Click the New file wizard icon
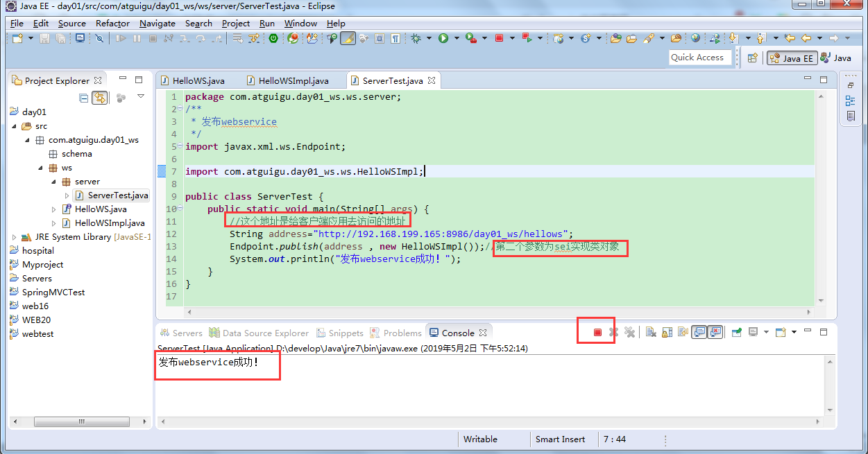Screen dimensions: 868x454 pos(17,38)
